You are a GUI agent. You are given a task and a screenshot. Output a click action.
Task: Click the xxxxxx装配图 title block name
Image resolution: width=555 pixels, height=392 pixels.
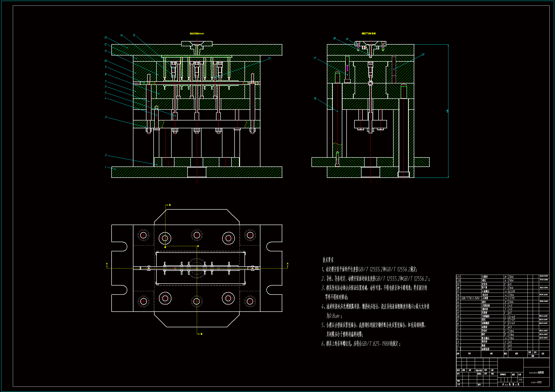(536, 373)
